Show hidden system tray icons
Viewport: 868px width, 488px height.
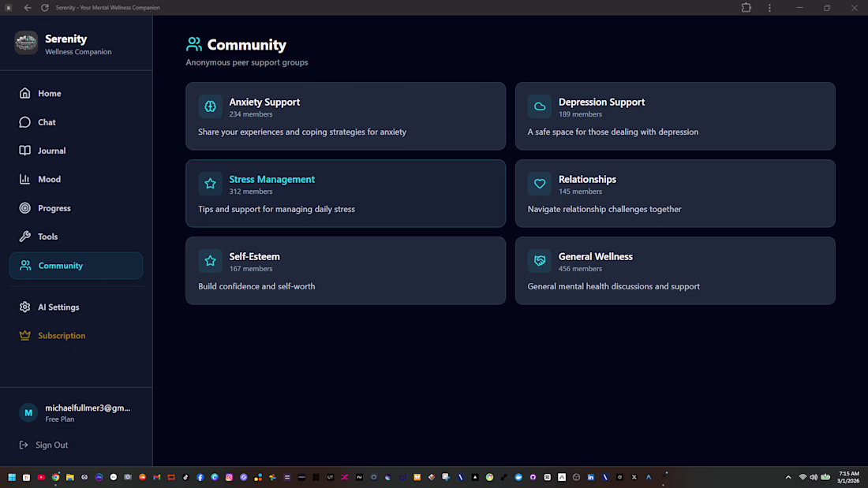click(x=788, y=477)
